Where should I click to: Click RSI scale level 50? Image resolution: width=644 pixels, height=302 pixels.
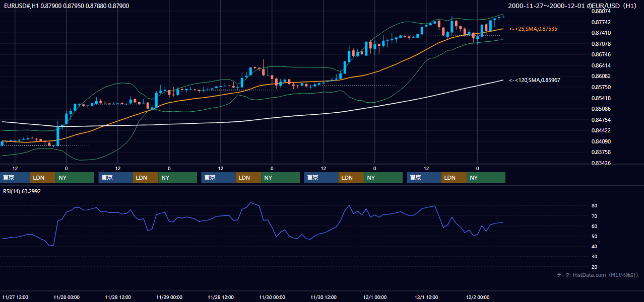coord(595,236)
